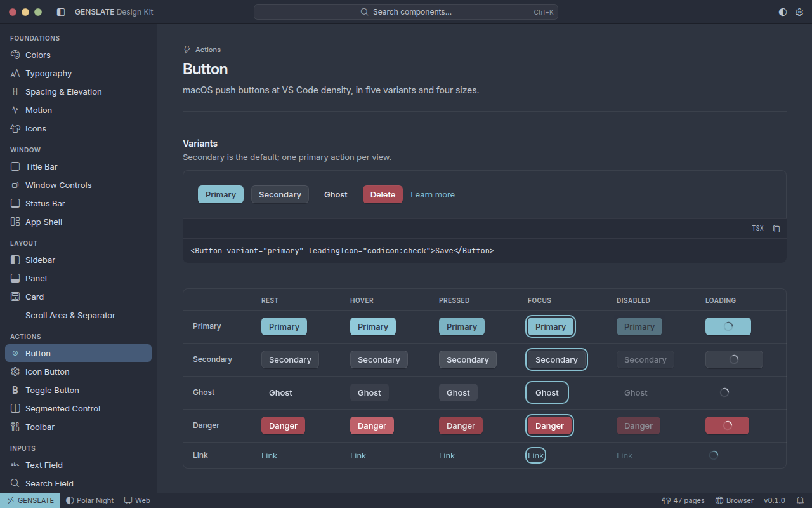Go to Window Controls page
The width and height of the screenshot is (812, 508).
click(78, 185)
